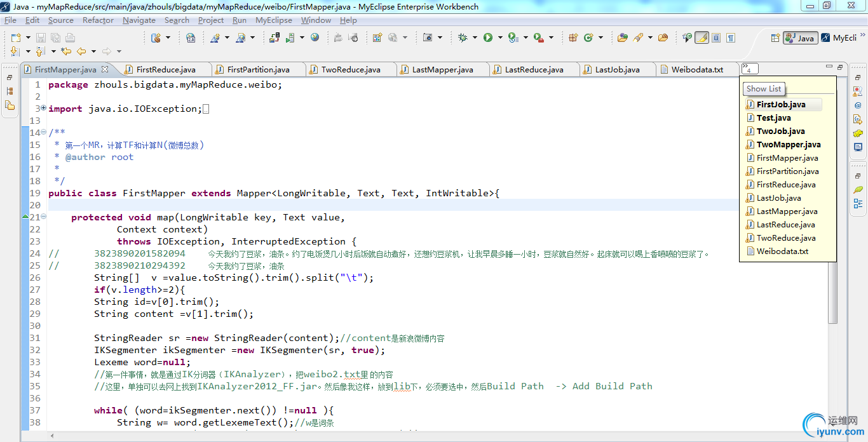Toggle Block Selection Mode icon
Image resolution: width=868 pixels, height=442 pixels.
tap(716, 37)
